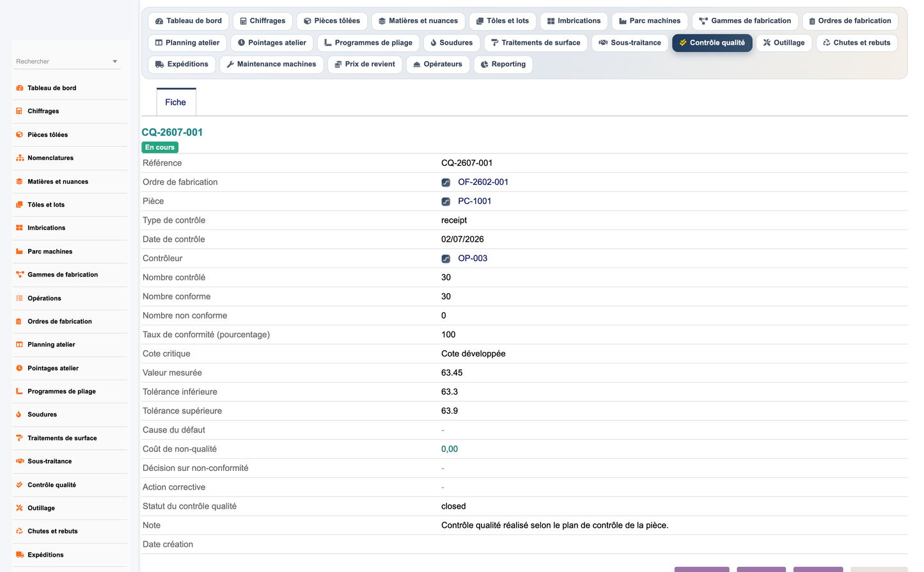Open Pointages atelier top menu
This screenshot has height=572, width=924.
(x=272, y=43)
